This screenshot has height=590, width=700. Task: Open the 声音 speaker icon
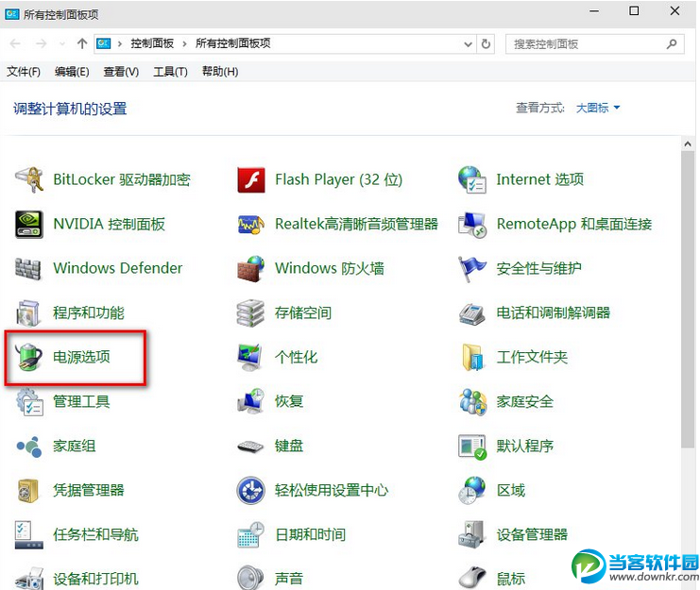pyautogui.click(x=250, y=579)
